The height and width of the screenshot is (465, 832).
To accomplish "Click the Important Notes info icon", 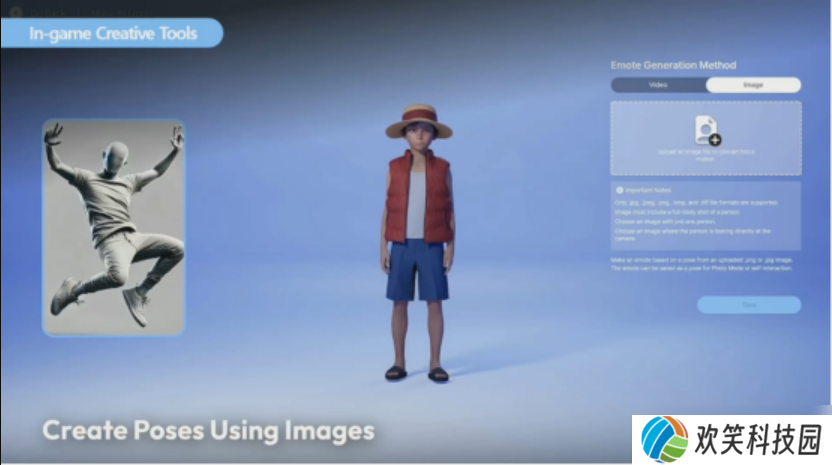I will click(619, 190).
